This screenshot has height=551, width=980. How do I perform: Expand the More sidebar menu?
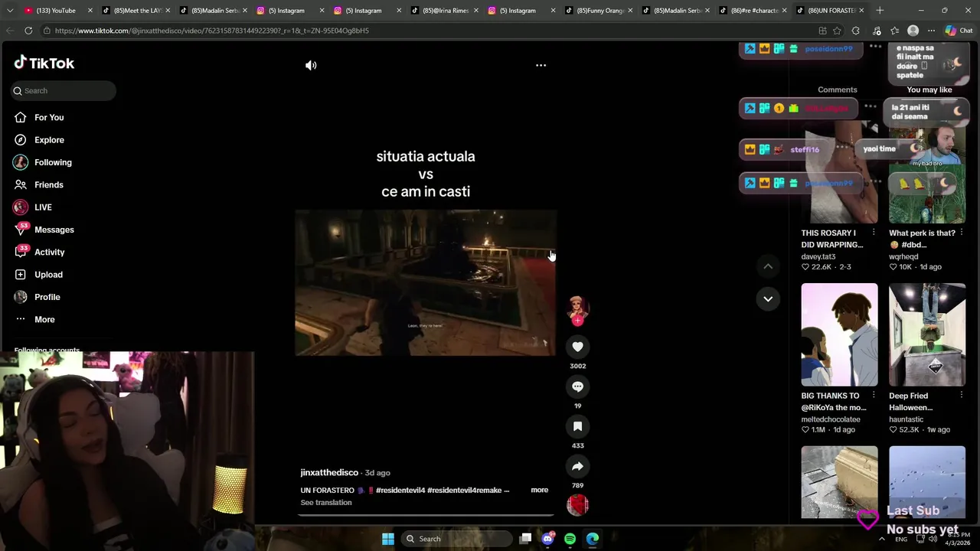[44, 319]
